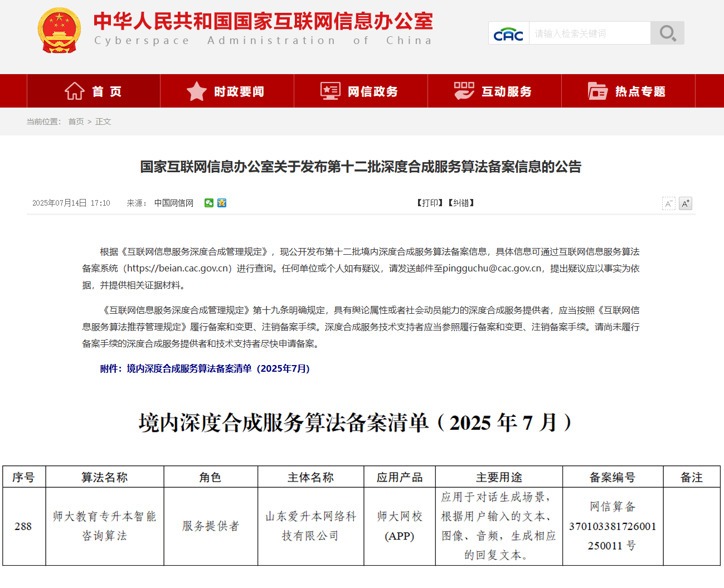Click the site title 中华人民共和国国家互联网信息办公室

click(x=263, y=21)
